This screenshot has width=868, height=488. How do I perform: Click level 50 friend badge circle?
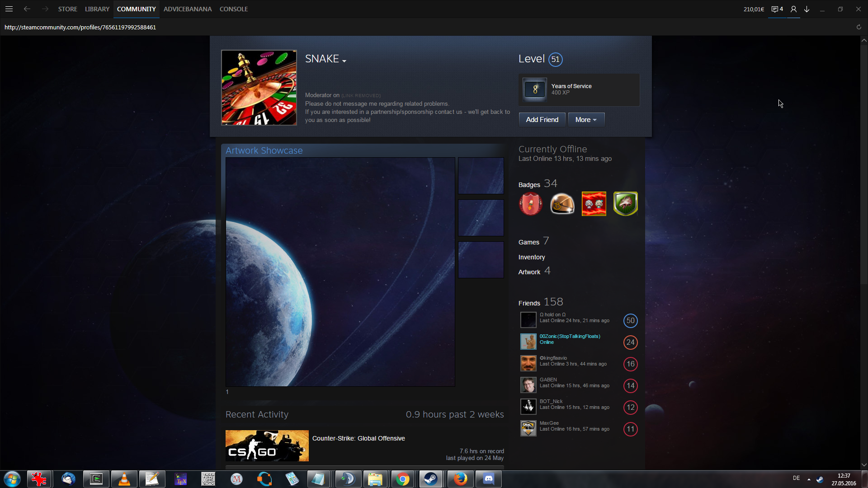coord(630,320)
